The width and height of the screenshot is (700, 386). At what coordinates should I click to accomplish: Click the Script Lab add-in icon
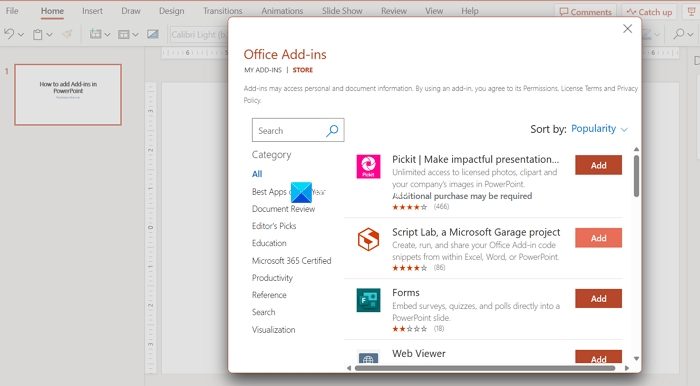click(x=368, y=239)
